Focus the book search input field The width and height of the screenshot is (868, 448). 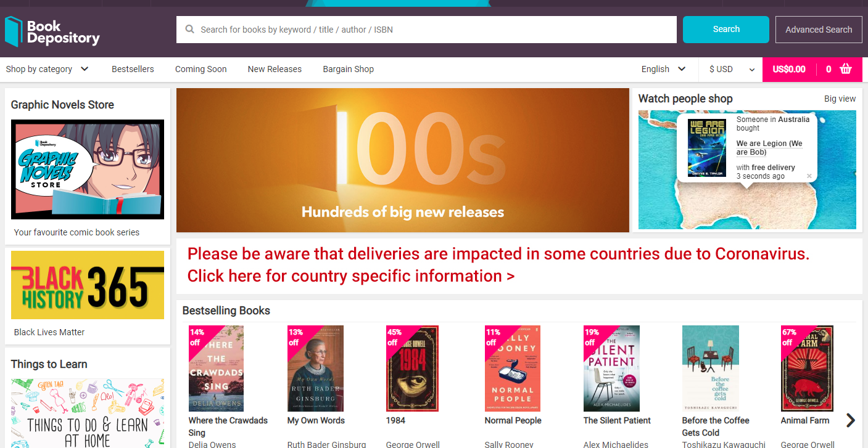click(x=426, y=30)
